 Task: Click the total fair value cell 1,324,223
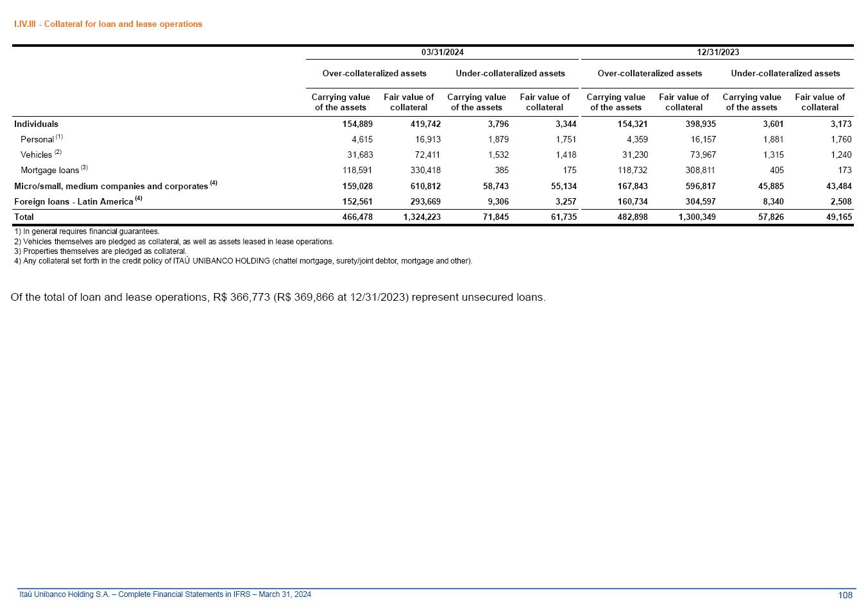pyautogui.click(x=421, y=217)
